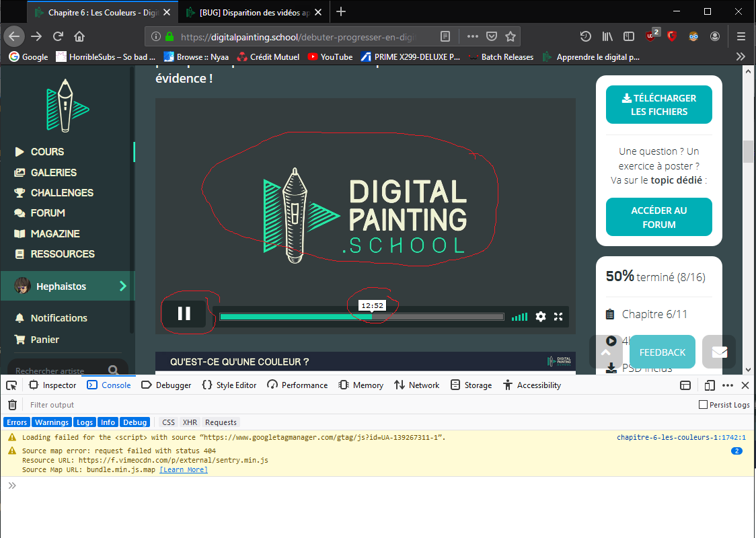Open the video settings gear
Image resolution: width=756 pixels, height=538 pixels.
click(540, 317)
